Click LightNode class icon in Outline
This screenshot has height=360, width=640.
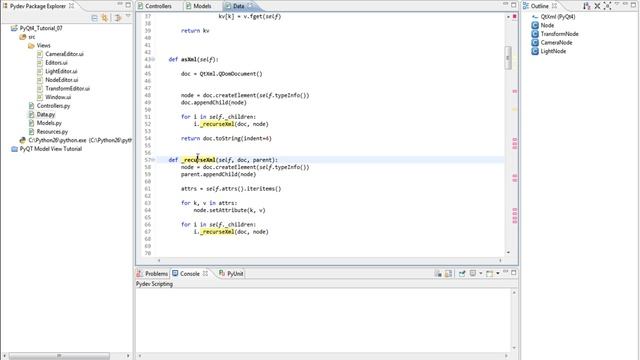(535, 51)
